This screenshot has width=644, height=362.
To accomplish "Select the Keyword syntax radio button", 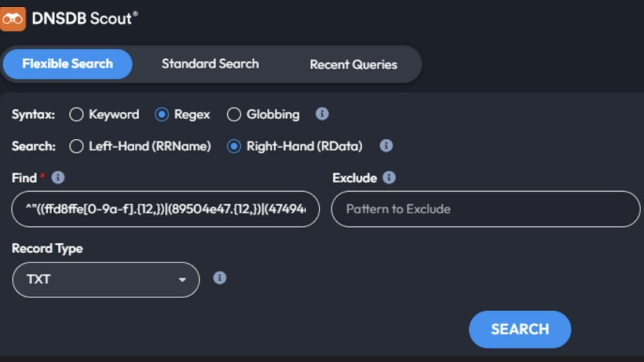I will [76, 114].
